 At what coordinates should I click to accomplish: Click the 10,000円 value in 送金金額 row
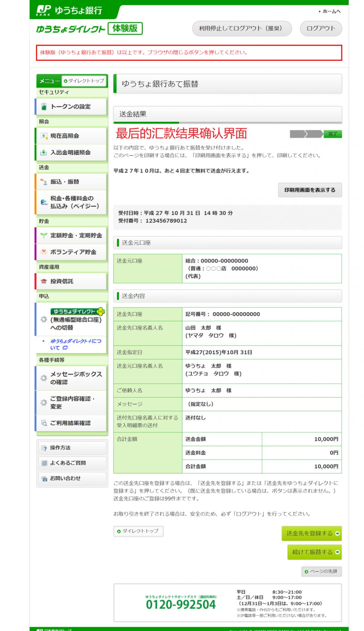tap(326, 439)
